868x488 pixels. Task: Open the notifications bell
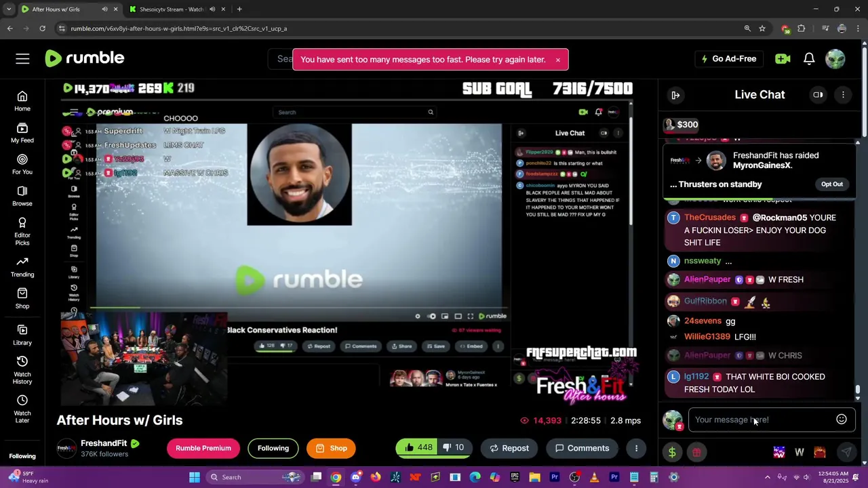[x=809, y=59]
